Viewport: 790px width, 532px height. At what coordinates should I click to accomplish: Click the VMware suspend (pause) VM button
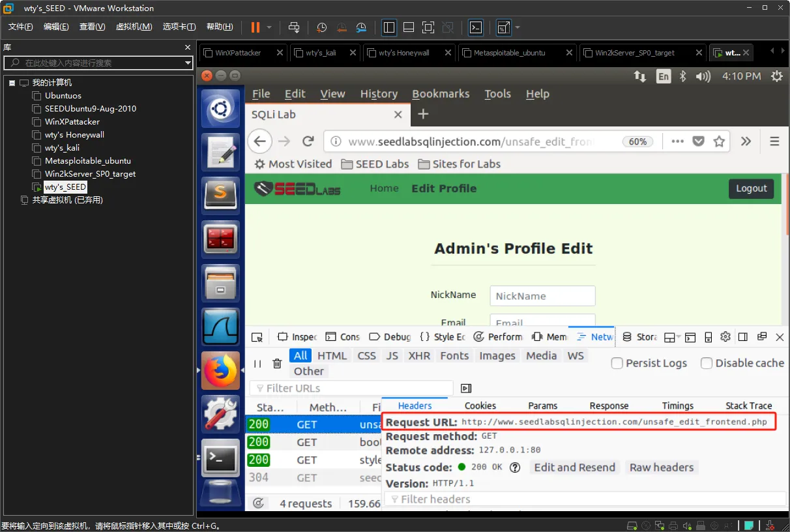255,27
